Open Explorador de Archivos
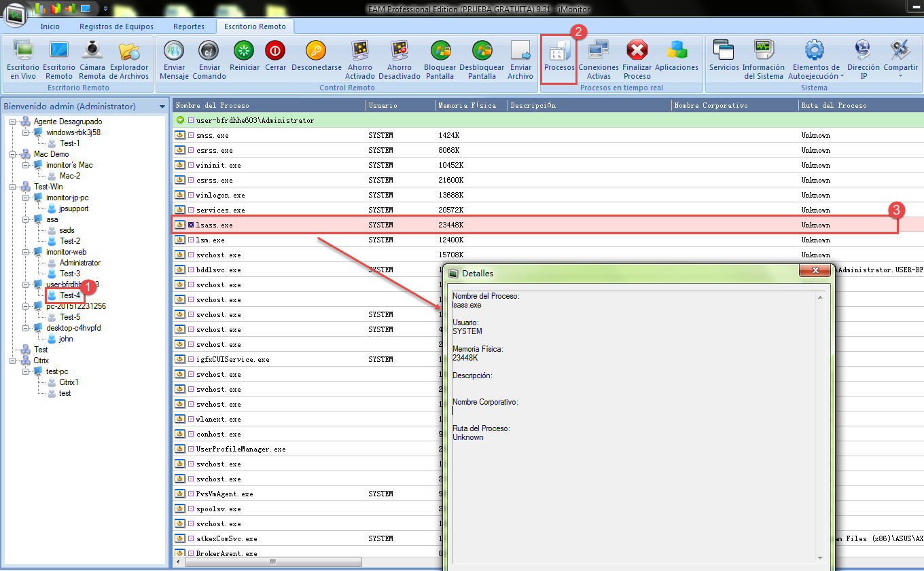This screenshot has height=571, width=924. (129, 60)
